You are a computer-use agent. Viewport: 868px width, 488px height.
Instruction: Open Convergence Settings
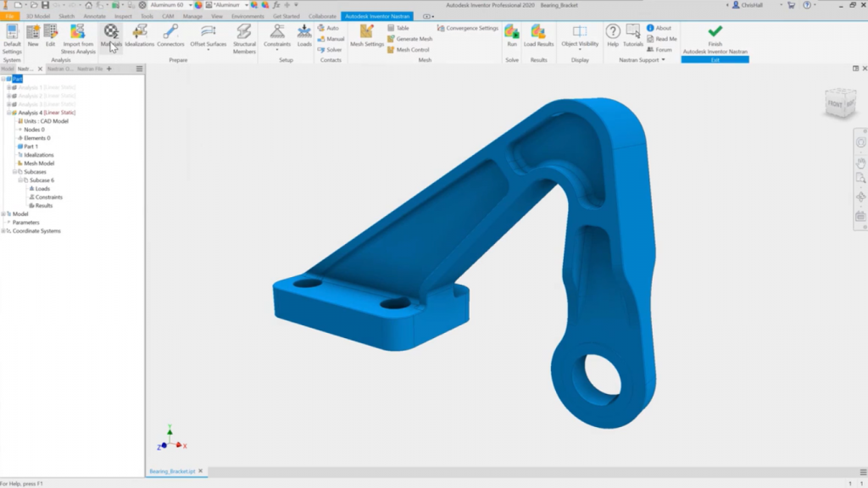pos(472,26)
